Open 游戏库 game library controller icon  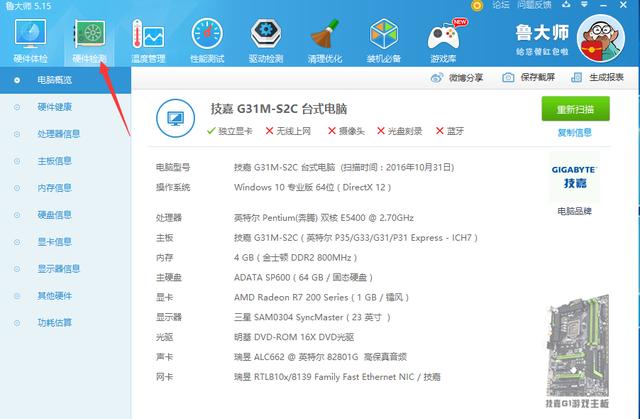point(443,41)
